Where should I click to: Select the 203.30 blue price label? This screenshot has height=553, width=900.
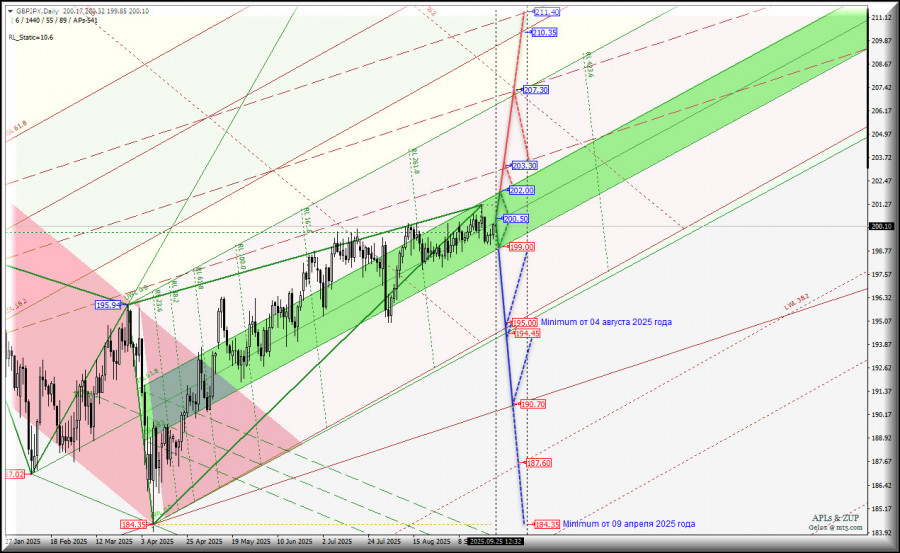click(524, 165)
